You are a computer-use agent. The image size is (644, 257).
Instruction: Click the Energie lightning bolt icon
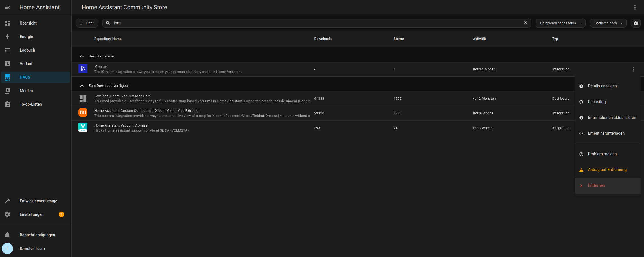pyautogui.click(x=7, y=37)
